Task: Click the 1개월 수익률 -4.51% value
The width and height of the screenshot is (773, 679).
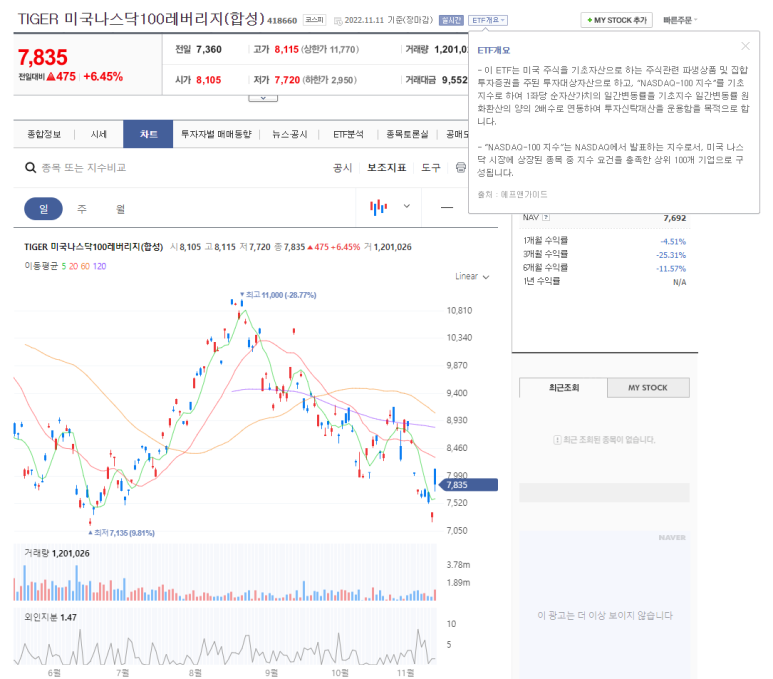Action: [x=673, y=242]
